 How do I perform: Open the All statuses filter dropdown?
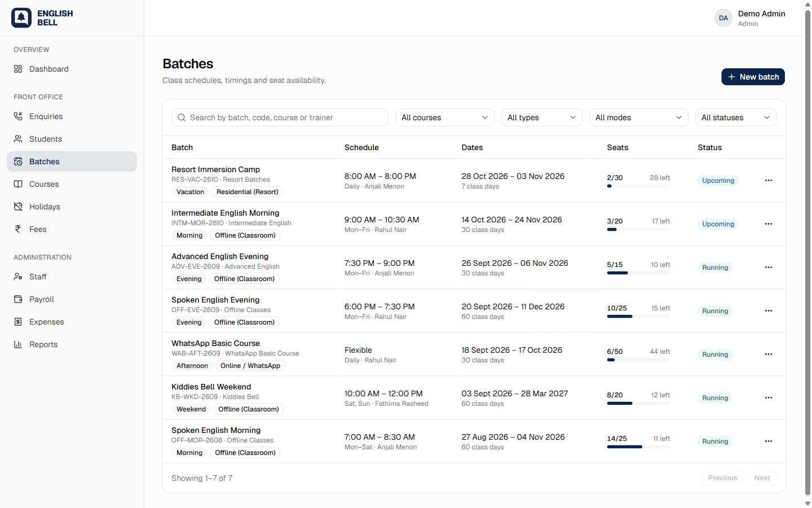coord(736,117)
